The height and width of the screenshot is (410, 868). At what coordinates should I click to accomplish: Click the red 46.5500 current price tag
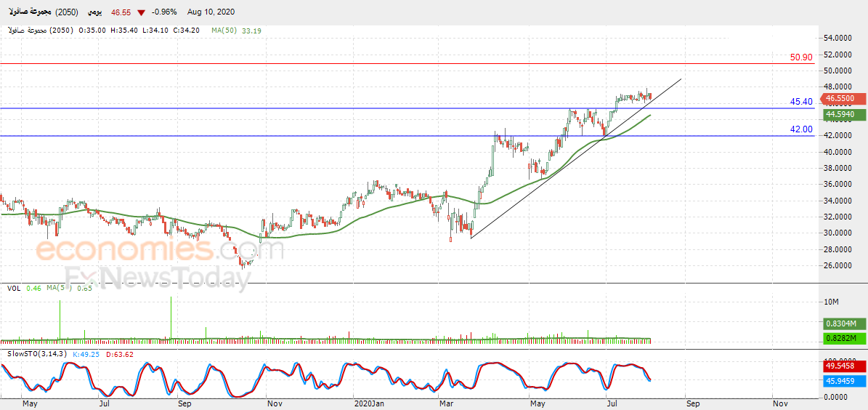coord(843,98)
